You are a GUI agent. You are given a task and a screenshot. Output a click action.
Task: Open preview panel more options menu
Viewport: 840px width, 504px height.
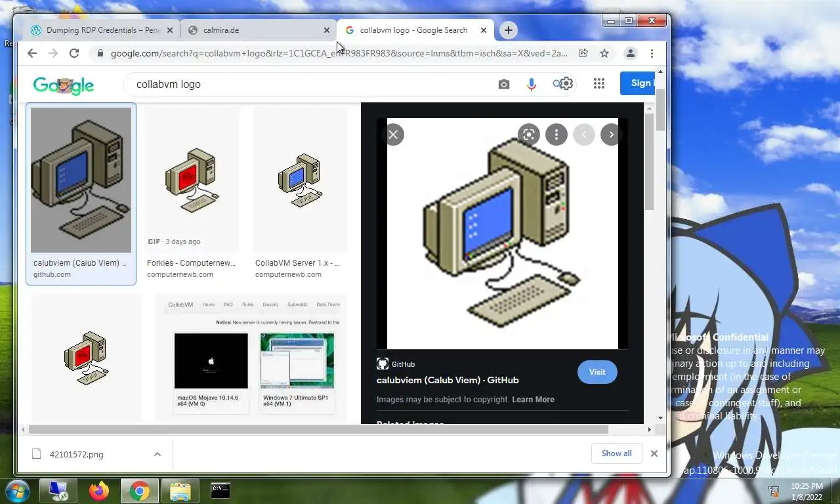(x=556, y=135)
